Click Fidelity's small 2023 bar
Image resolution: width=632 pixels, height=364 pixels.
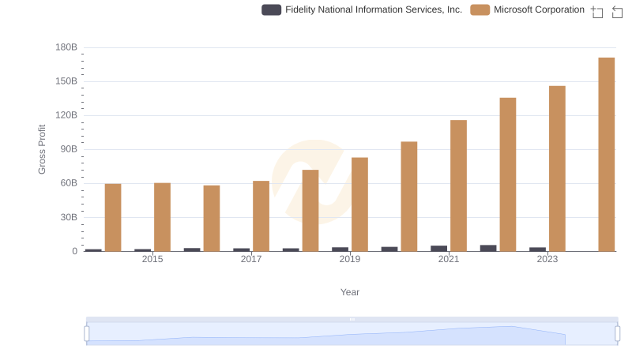[537, 250]
